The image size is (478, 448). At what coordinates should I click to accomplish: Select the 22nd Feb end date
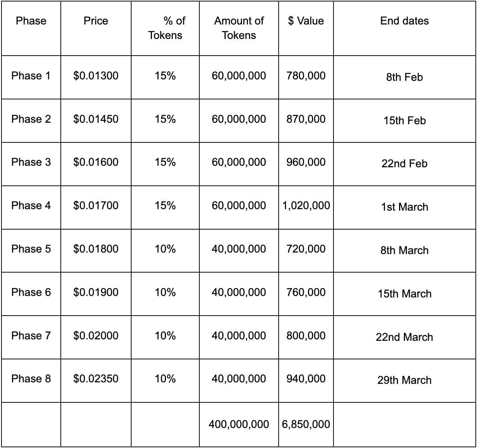404,164
